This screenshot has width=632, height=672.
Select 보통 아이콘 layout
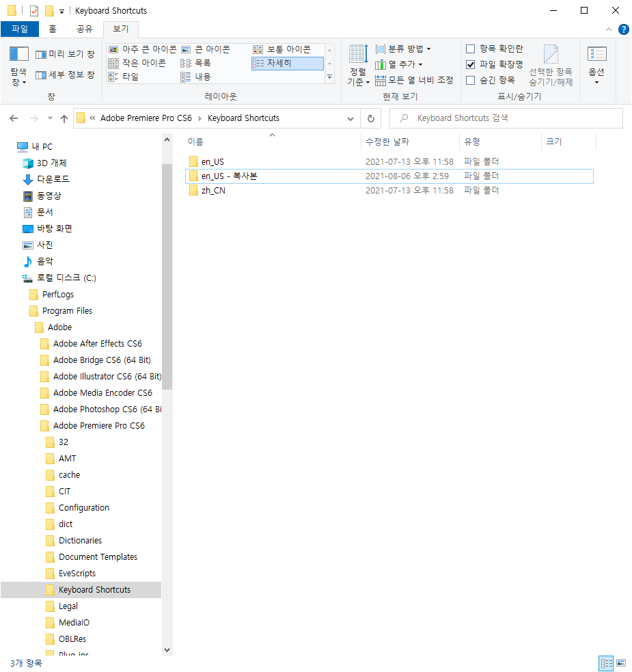(282, 49)
